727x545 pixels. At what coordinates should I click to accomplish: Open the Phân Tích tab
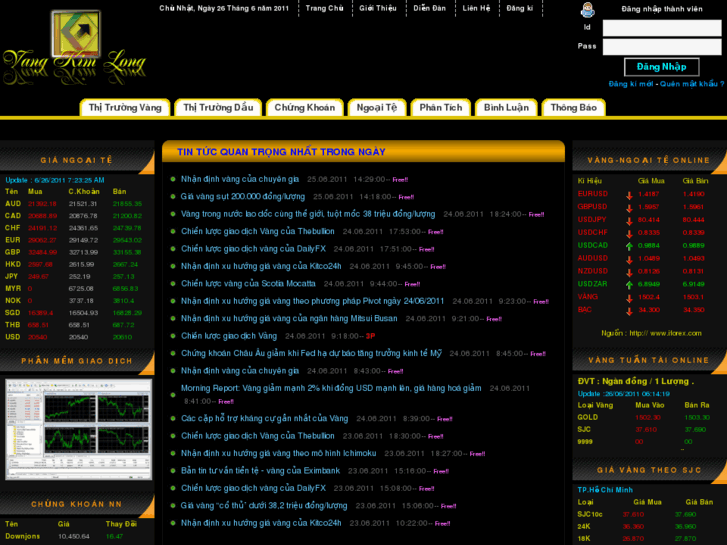pos(441,108)
